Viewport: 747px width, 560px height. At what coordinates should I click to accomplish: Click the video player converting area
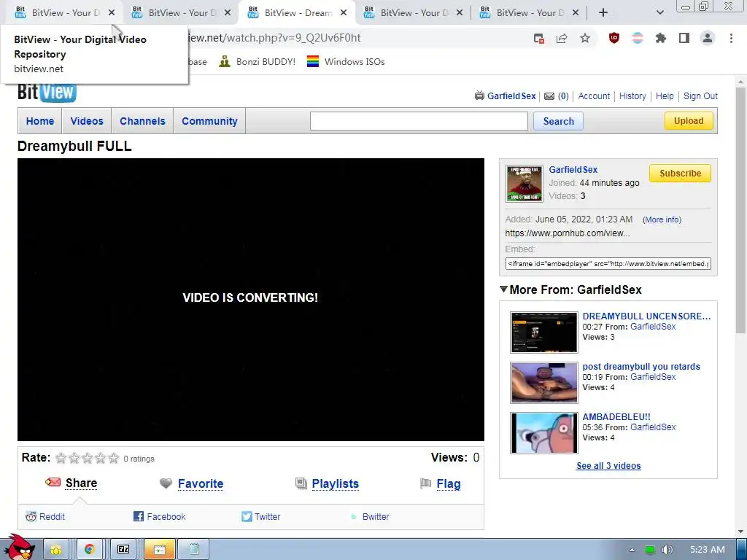251,300
